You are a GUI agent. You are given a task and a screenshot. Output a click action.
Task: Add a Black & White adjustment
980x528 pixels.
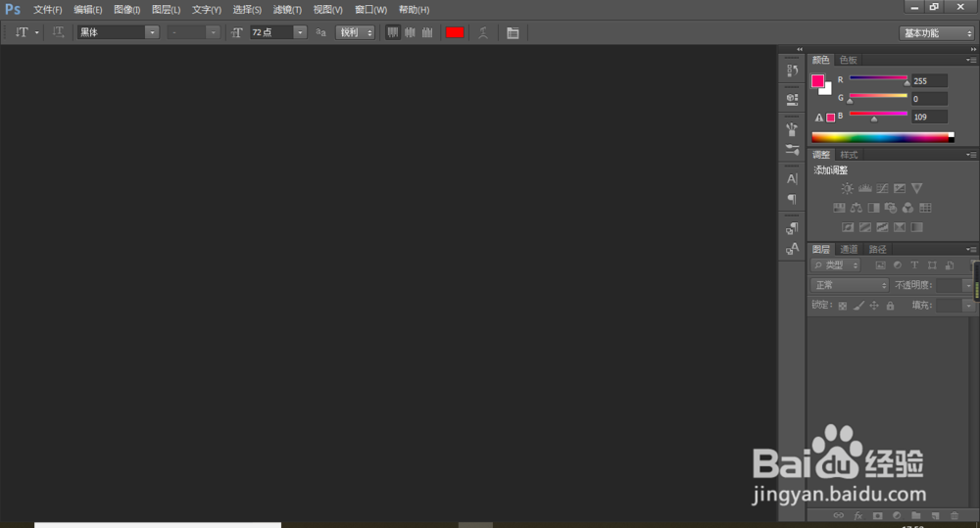coord(873,208)
